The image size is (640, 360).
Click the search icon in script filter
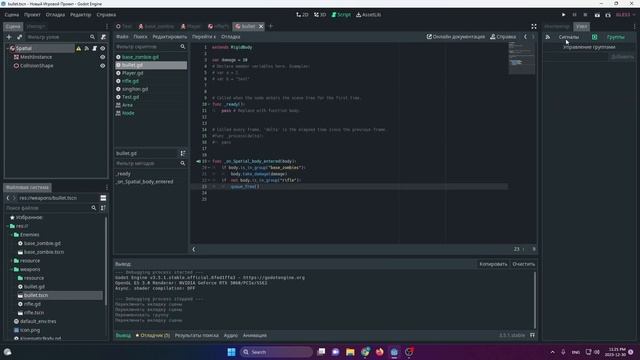(x=183, y=47)
